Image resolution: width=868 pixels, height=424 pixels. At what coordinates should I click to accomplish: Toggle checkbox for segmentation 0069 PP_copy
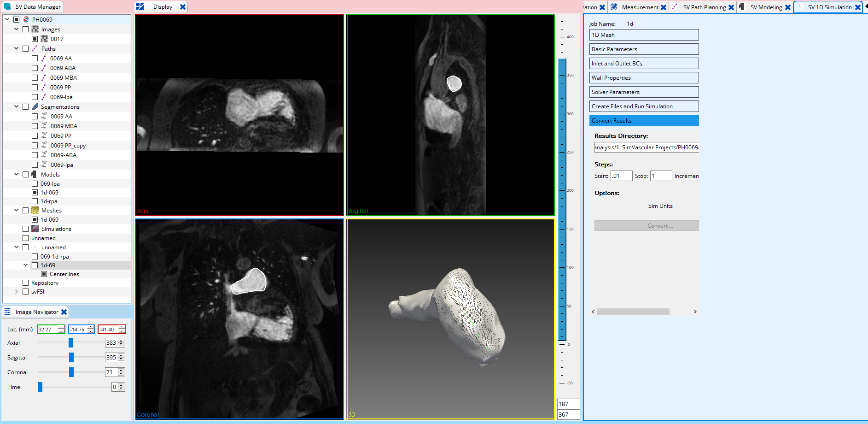point(35,145)
